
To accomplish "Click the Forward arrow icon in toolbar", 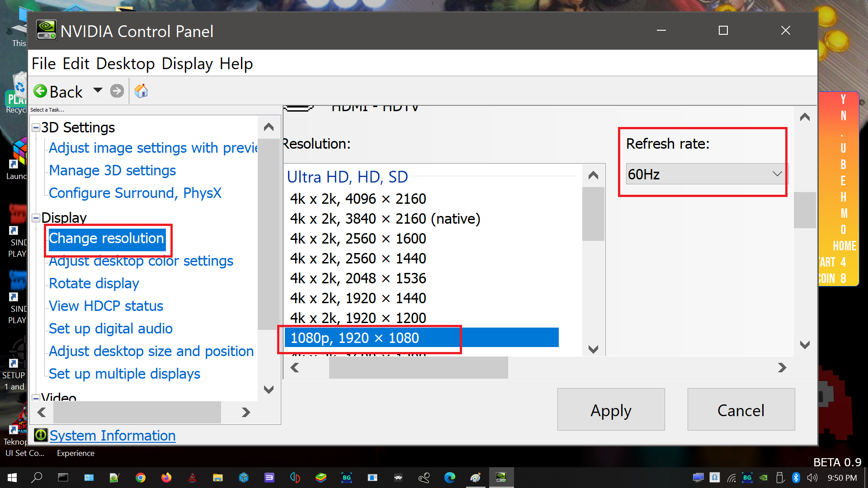I will point(117,91).
